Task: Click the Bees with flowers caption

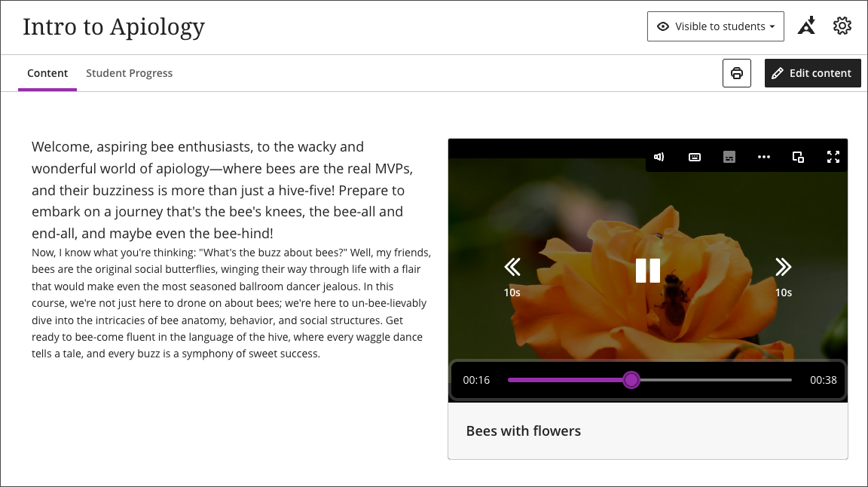Action: 523,431
